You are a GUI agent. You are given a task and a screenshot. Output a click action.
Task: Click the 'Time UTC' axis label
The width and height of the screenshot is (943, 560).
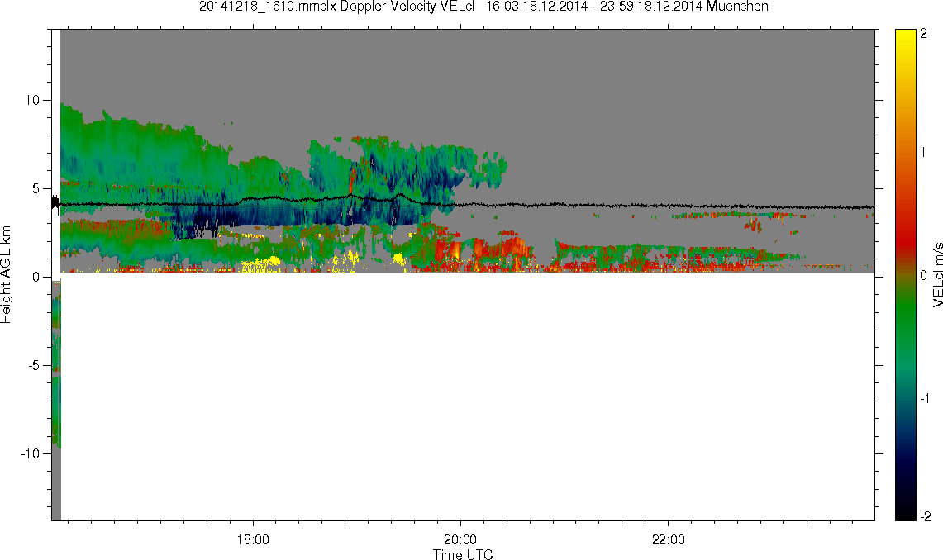tap(463, 554)
